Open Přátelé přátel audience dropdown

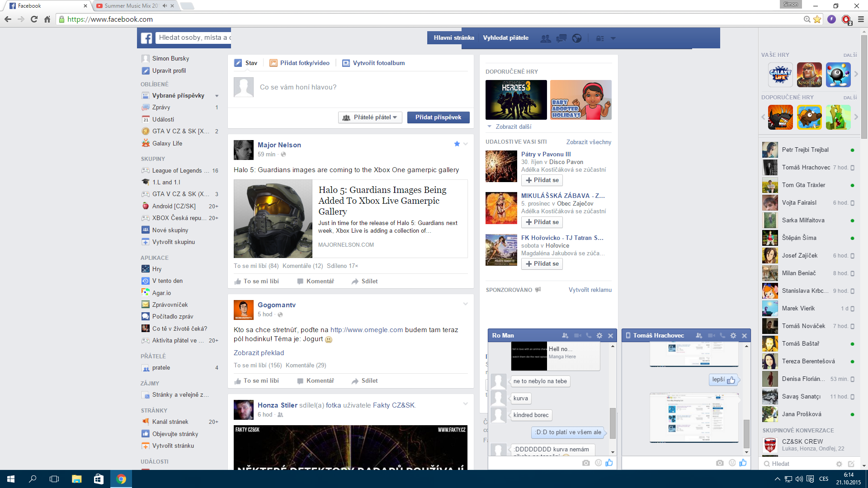pos(370,117)
